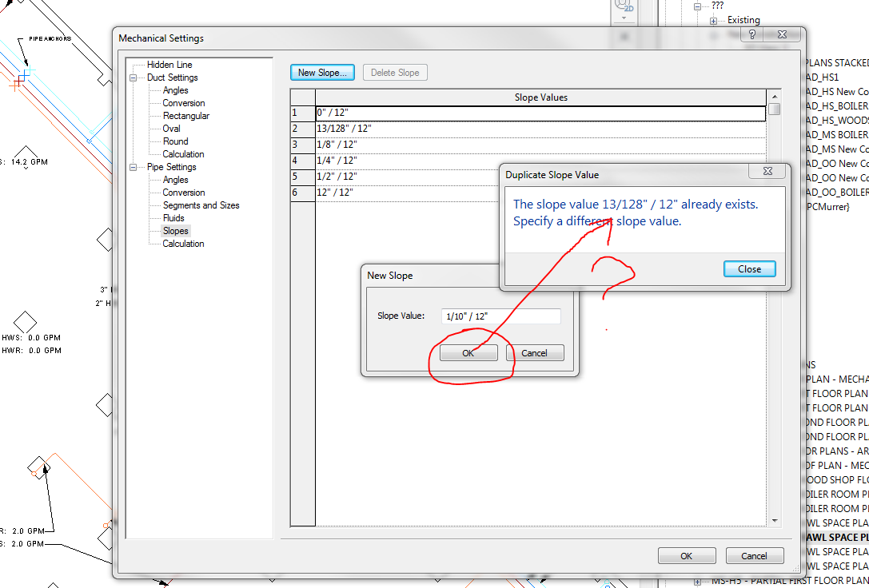Cancel the Mechanical Settings dialog
The width and height of the screenshot is (869, 588).
point(755,555)
